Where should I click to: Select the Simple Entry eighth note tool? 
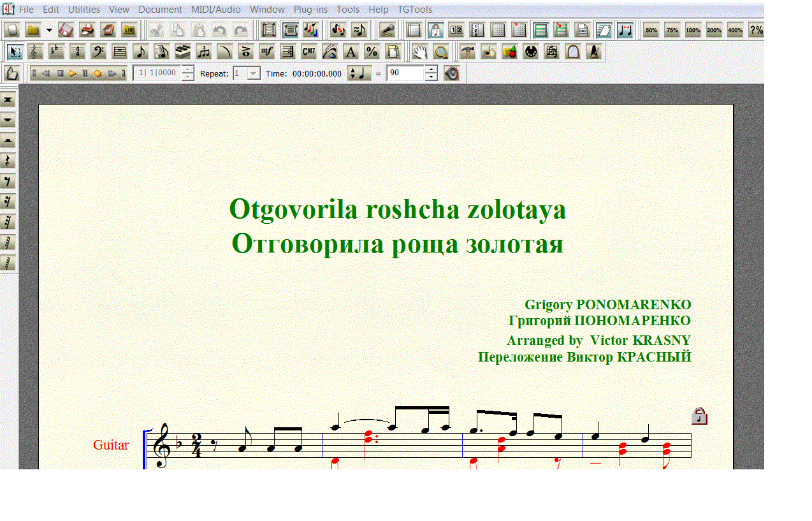(141, 52)
